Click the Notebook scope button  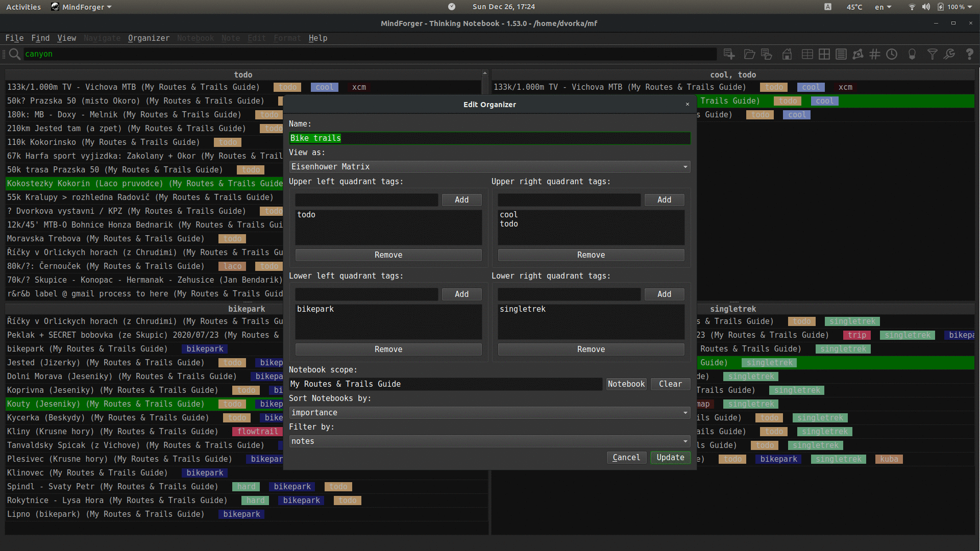click(x=626, y=384)
